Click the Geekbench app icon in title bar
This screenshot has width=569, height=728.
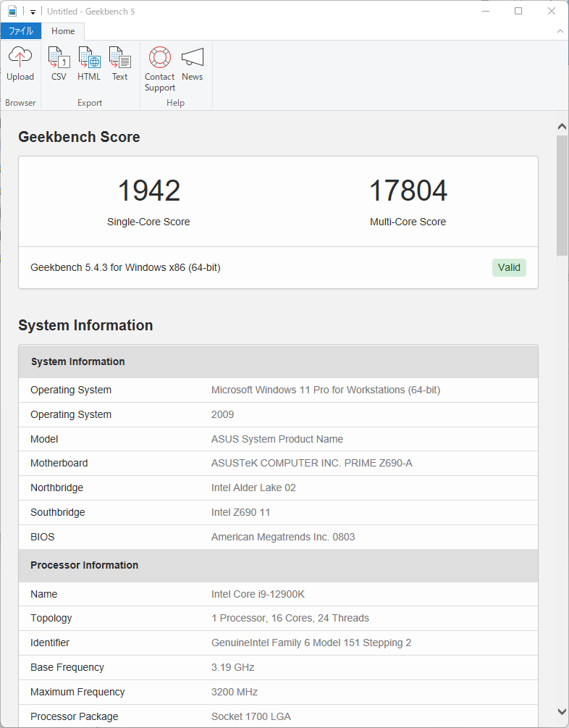click(12, 11)
